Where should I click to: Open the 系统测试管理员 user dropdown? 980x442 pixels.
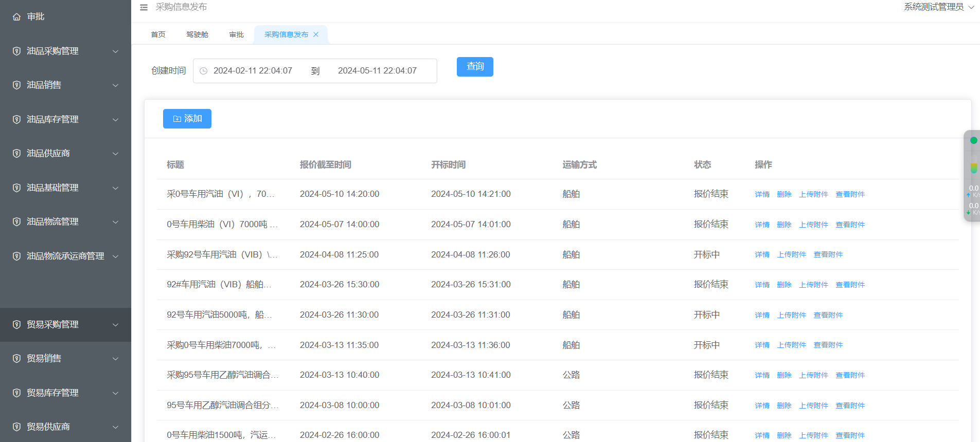pos(939,7)
